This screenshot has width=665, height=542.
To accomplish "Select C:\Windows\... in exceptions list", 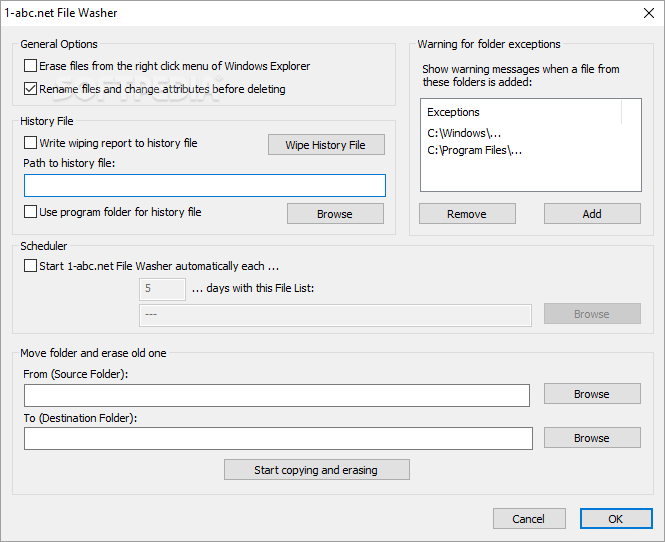I will [x=464, y=133].
